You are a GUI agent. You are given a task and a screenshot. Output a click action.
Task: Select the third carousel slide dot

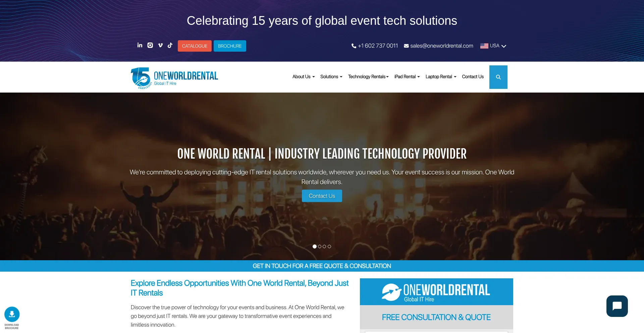pyautogui.click(x=324, y=246)
